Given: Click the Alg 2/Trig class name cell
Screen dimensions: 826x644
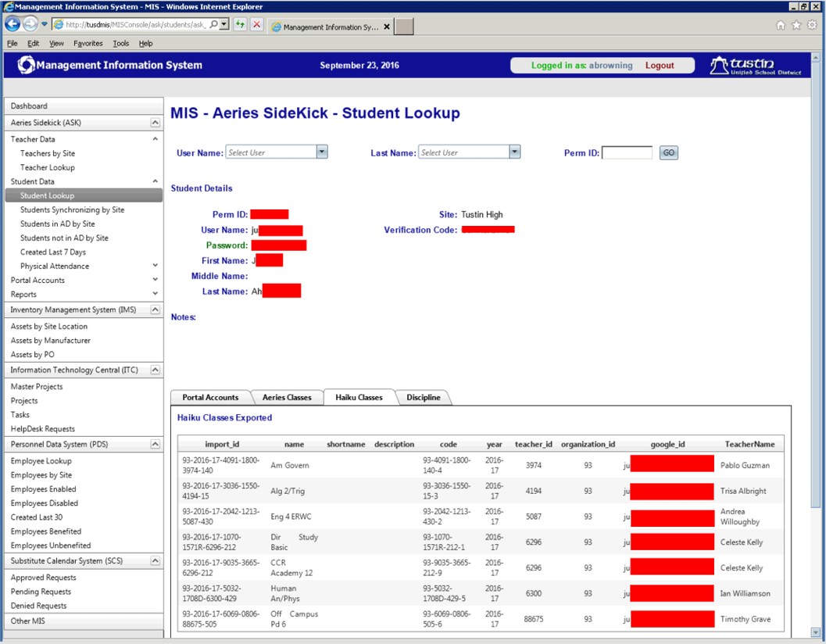Looking at the screenshot, I should 288,491.
